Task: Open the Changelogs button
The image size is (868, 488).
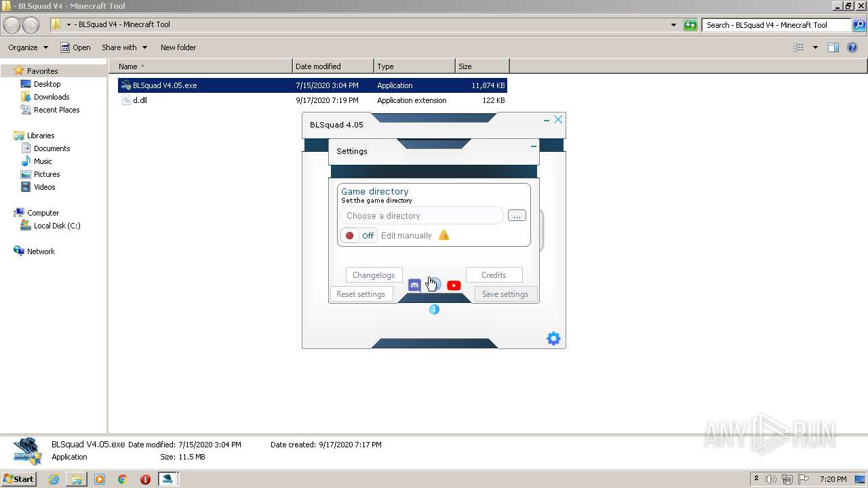Action: 374,275
